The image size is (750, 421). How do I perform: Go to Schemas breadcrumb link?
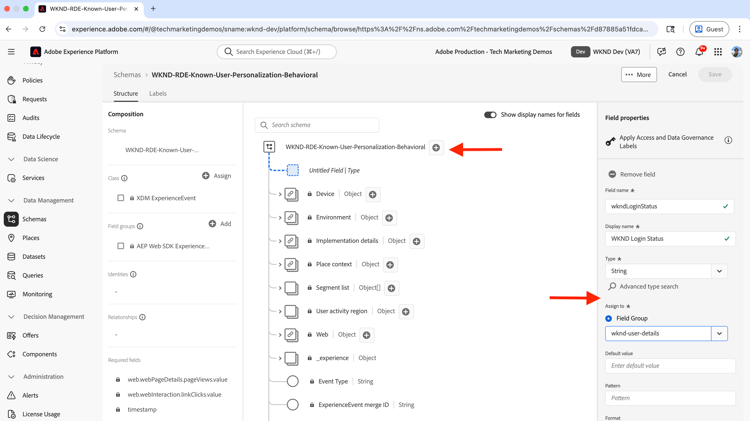click(127, 75)
